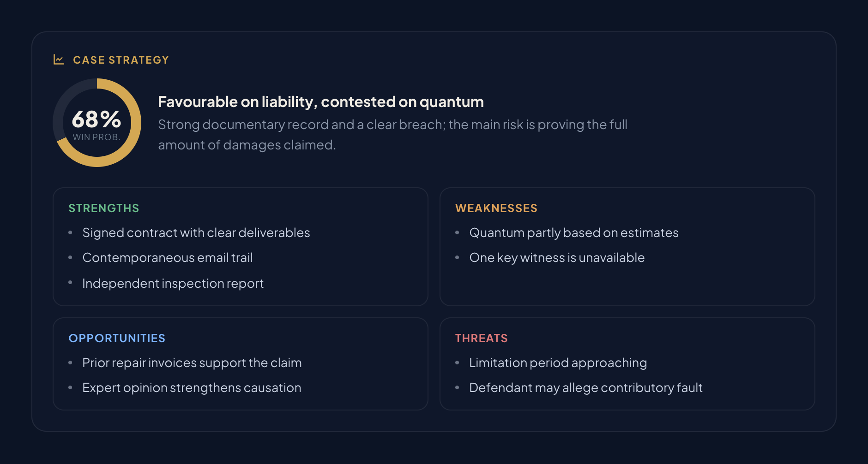Click the 68% win probability gauge

click(x=97, y=123)
